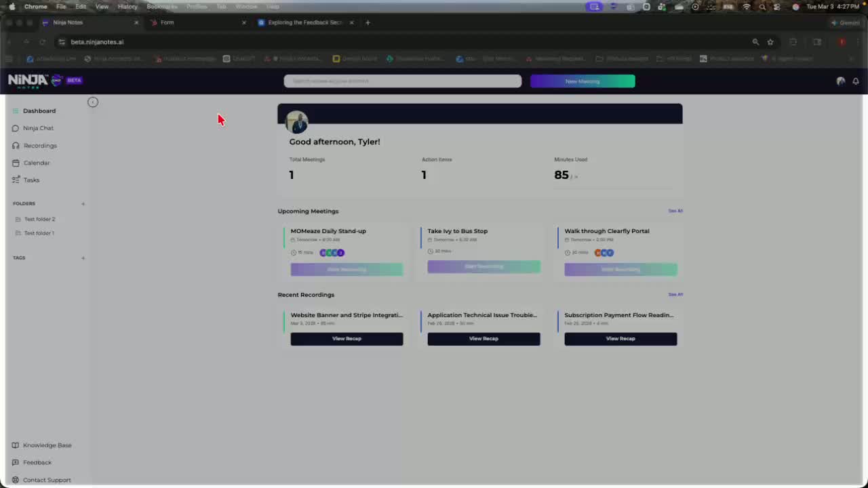Open the Wi-Fi status menu
Image resolution: width=868 pixels, height=488 pixels.
(x=747, y=7)
